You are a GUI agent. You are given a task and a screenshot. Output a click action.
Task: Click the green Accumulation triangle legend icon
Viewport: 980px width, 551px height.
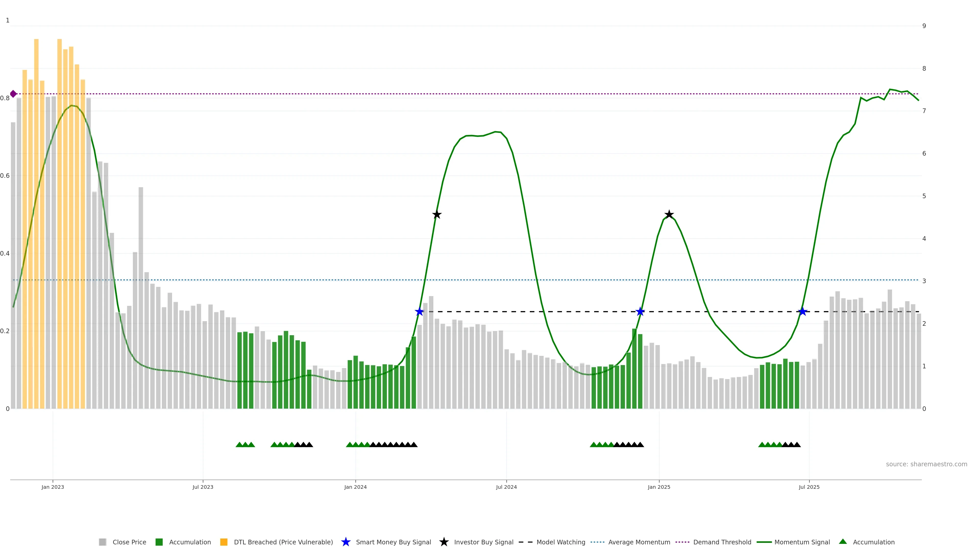843,542
